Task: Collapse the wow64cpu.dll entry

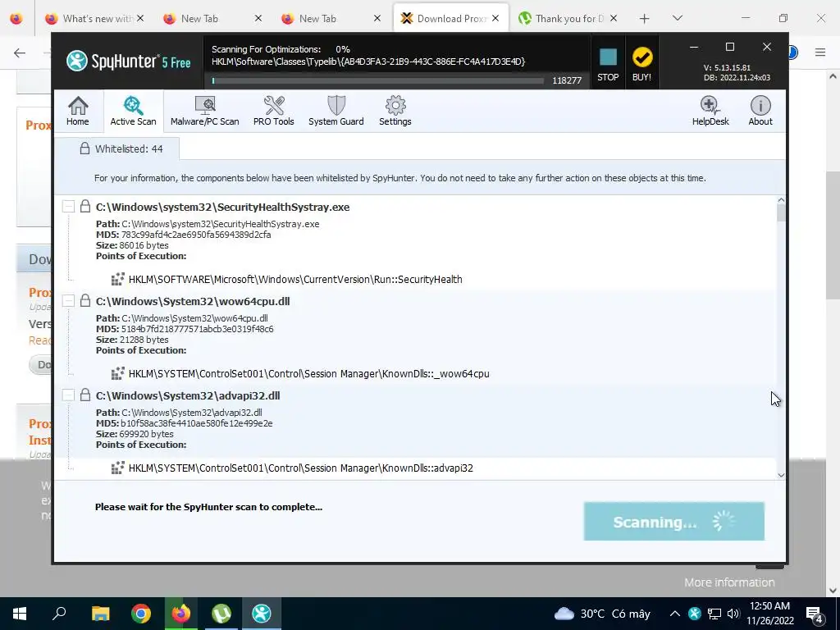Action: [x=68, y=301]
